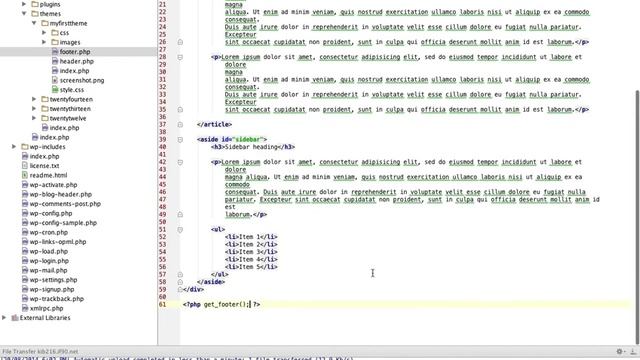Screen dimensions: 640x360
Task: Open wp-settings.php file
Action: click(x=53, y=280)
